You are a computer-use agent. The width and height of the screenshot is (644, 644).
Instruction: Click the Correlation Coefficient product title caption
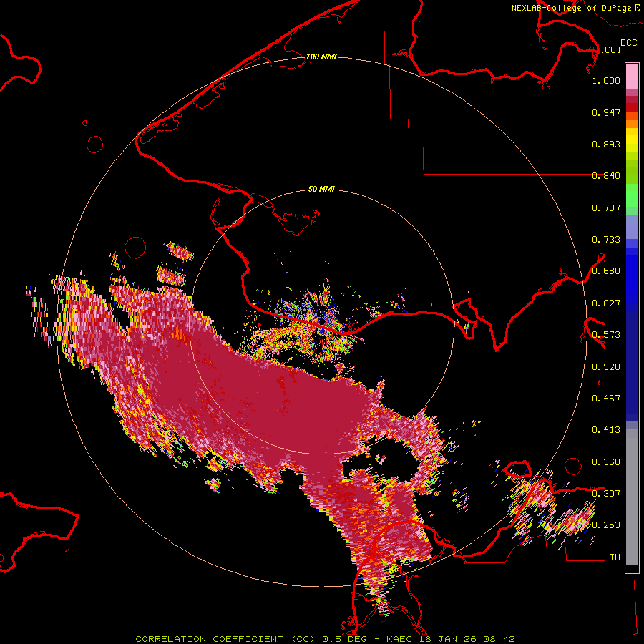[x=325, y=639]
